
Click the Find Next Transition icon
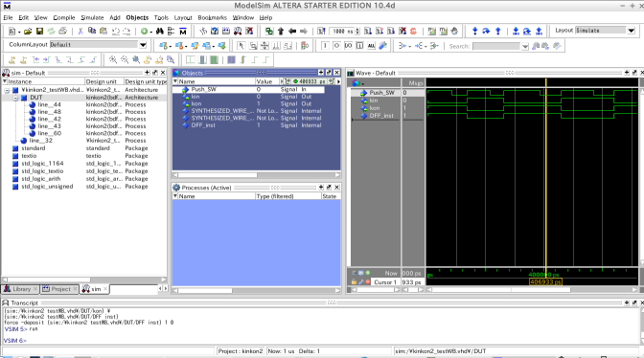pyautogui.click(x=46, y=60)
